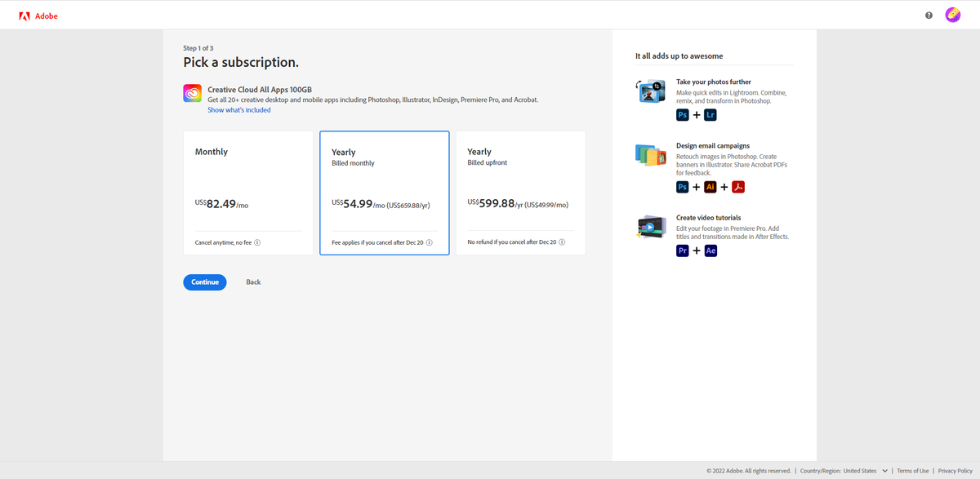The image size is (980, 479).
Task: Click the Acrobat PDF icon
Action: [x=738, y=187]
